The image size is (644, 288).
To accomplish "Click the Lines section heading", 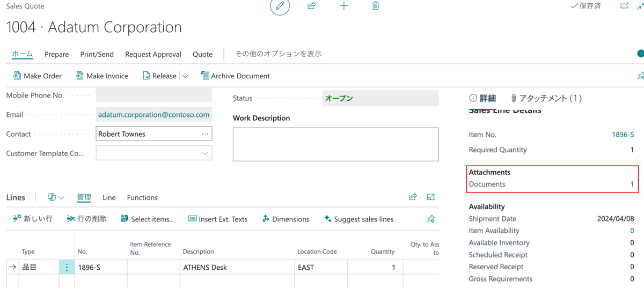I will tap(16, 197).
